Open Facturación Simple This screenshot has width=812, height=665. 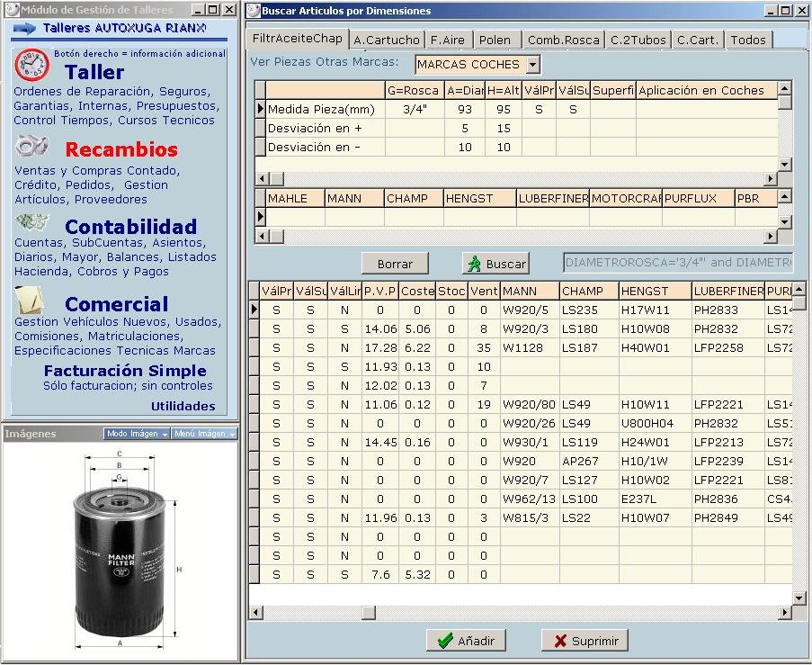tap(125, 371)
